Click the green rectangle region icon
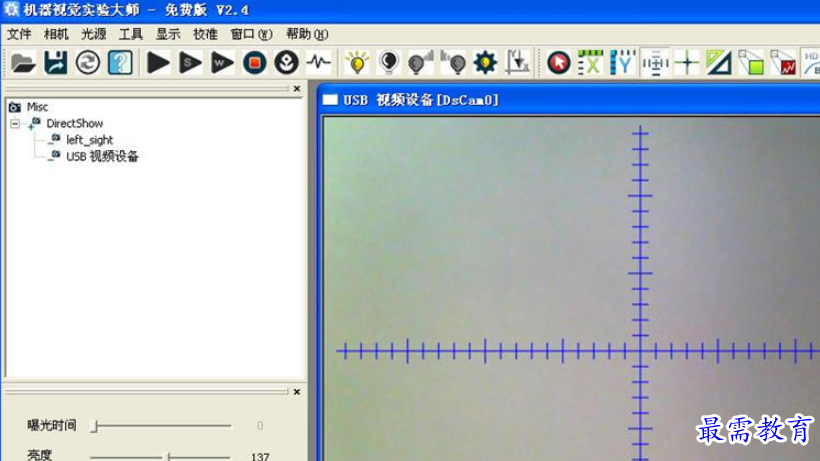 pyautogui.click(x=751, y=63)
